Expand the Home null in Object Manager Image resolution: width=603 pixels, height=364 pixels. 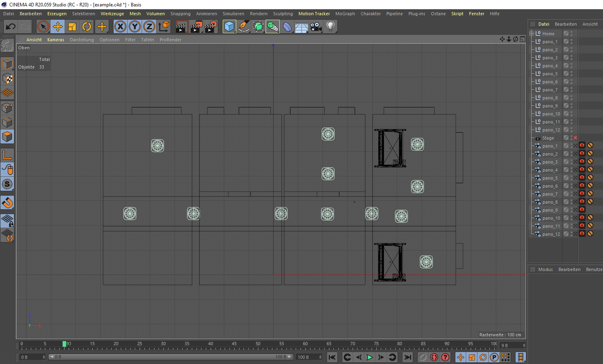pyautogui.click(x=532, y=34)
